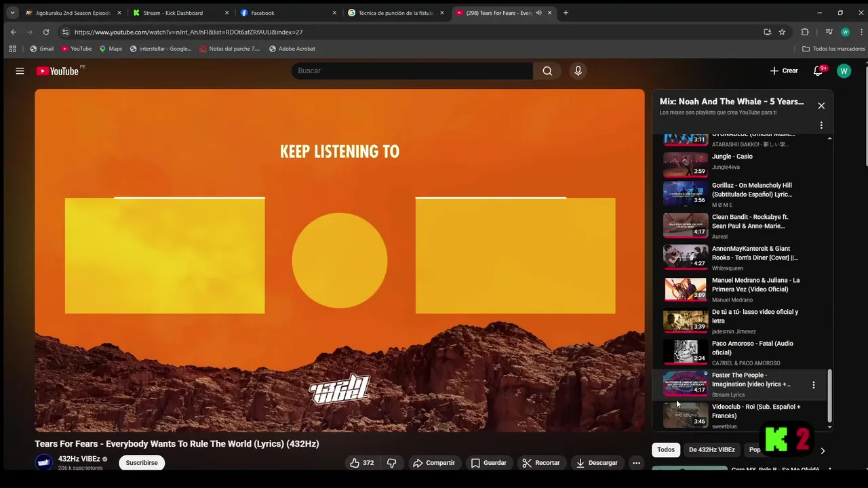The height and width of the screenshot is (488, 868).
Task: Dislike the video with thumbs down
Action: click(392, 463)
